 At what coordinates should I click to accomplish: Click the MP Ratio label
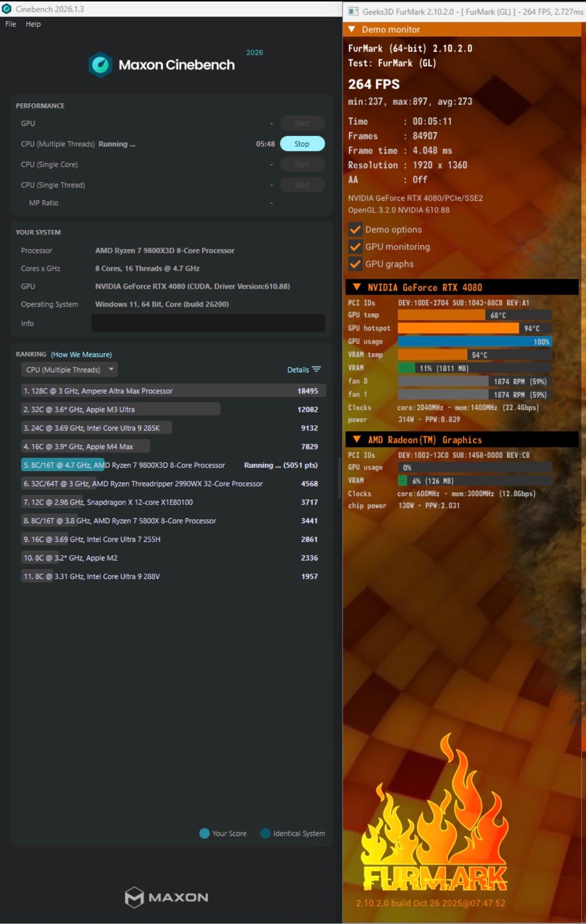point(44,203)
